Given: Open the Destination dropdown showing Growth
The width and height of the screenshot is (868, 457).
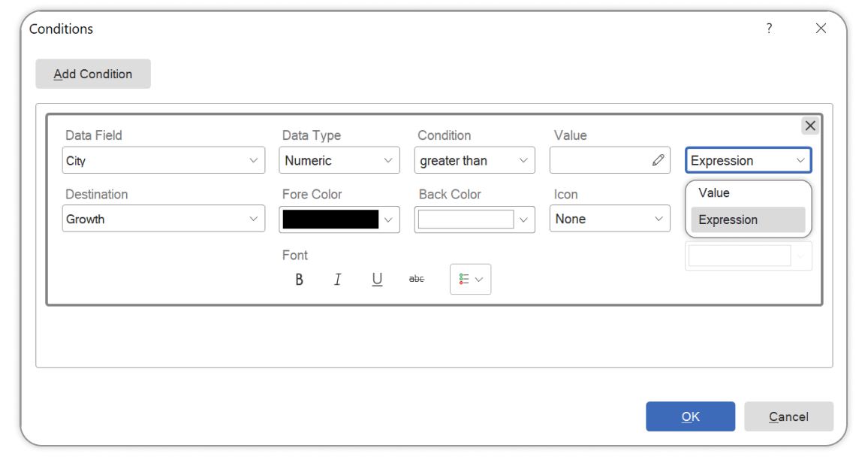Looking at the screenshot, I should point(163,219).
